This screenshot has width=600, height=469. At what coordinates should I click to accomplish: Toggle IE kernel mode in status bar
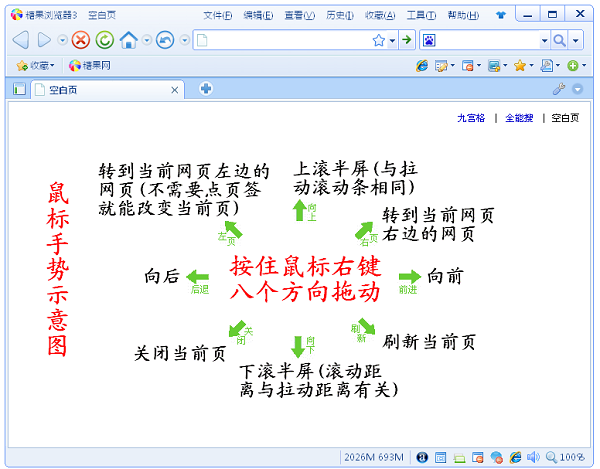point(514,457)
